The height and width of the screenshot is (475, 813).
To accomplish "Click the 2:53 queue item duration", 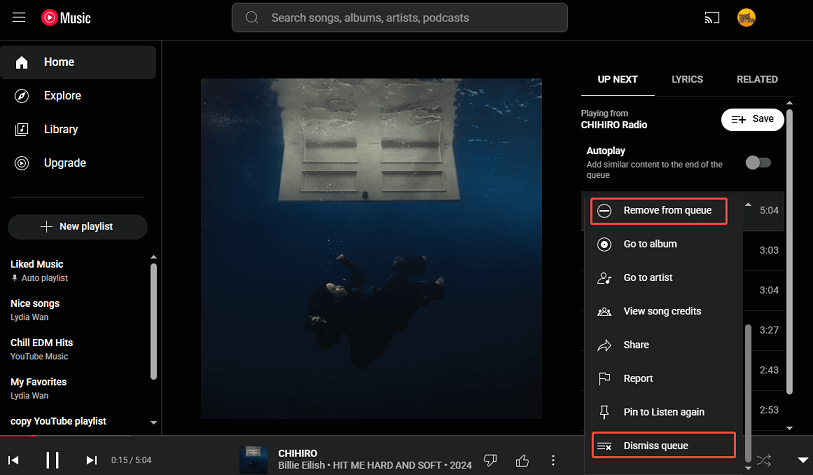I will [x=769, y=410].
